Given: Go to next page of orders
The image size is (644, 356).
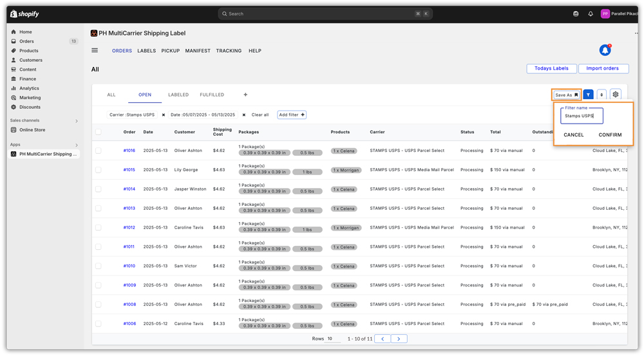Looking at the screenshot, I should (x=399, y=339).
